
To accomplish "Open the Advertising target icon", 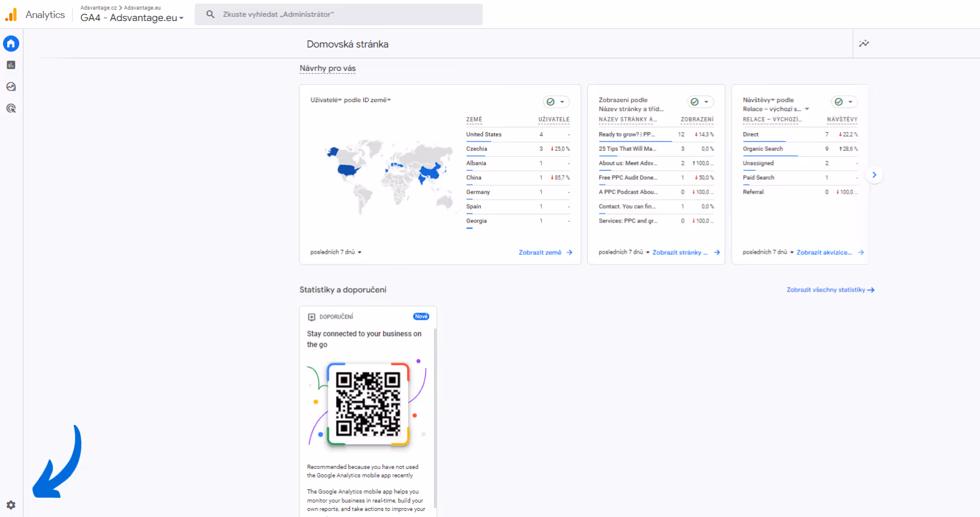I will 11,108.
